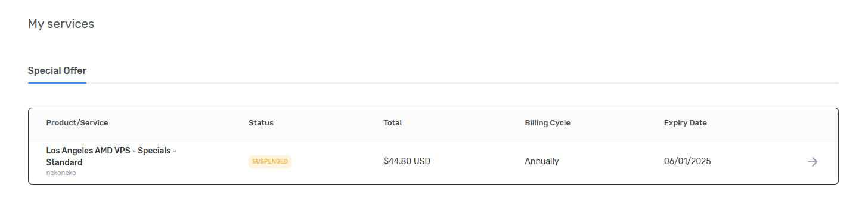This screenshot has height=215, width=868.
Task: Click the word Standard under the product name
Action: [x=64, y=162]
